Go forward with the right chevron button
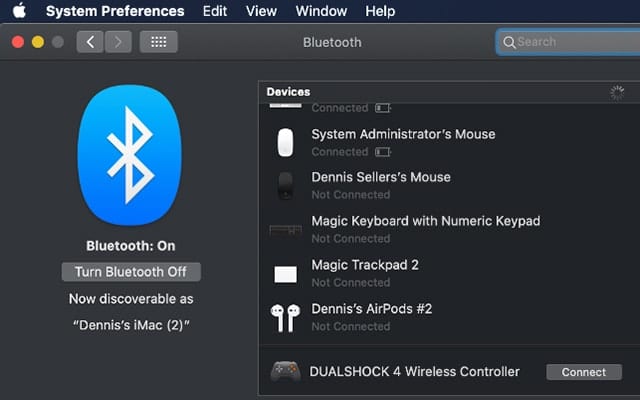Viewport: 640px width, 400px height. click(x=118, y=42)
